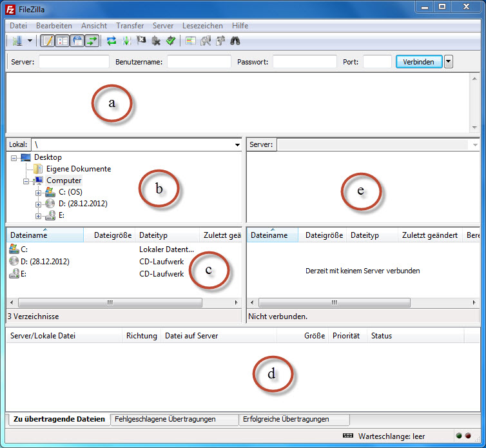486x448 pixels.
Task: Disconnect from the current server
Action: coord(156,41)
